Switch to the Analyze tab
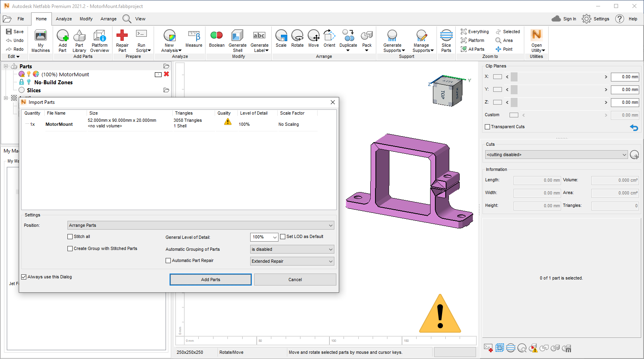This screenshot has height=359, width=644. click(64, 19)
